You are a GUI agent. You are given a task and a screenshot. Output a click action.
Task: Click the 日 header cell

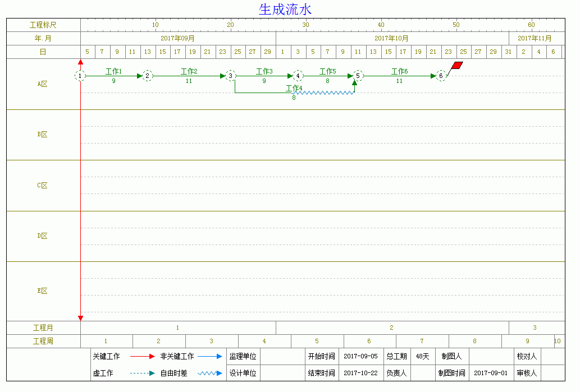pos(43,52)
